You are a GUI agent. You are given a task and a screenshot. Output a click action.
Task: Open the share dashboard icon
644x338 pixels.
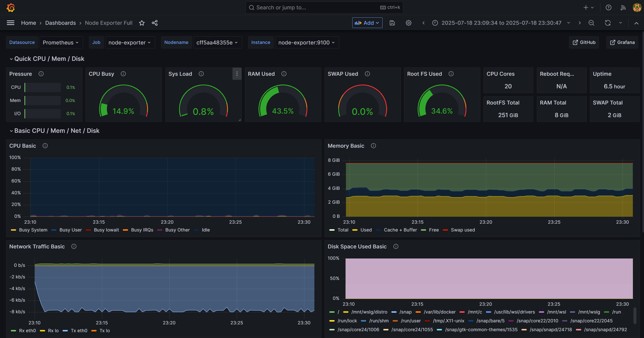[155, 23]
